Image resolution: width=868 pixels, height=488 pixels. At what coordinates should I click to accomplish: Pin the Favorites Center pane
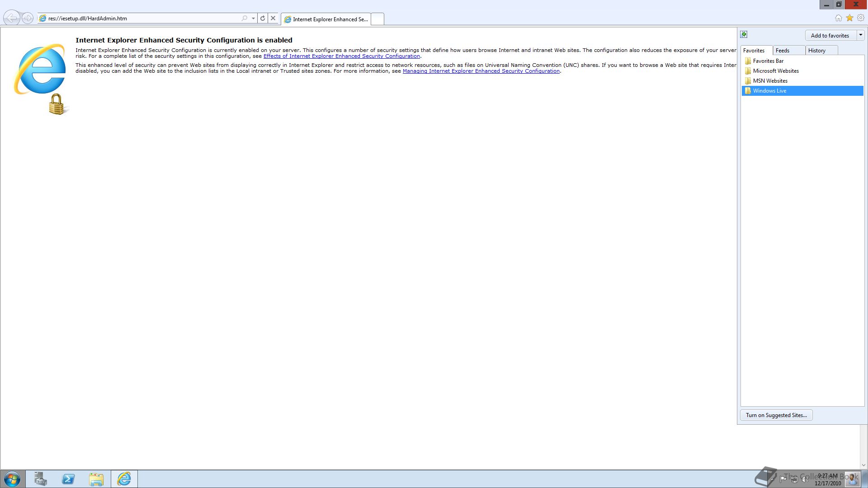(744, 34)
